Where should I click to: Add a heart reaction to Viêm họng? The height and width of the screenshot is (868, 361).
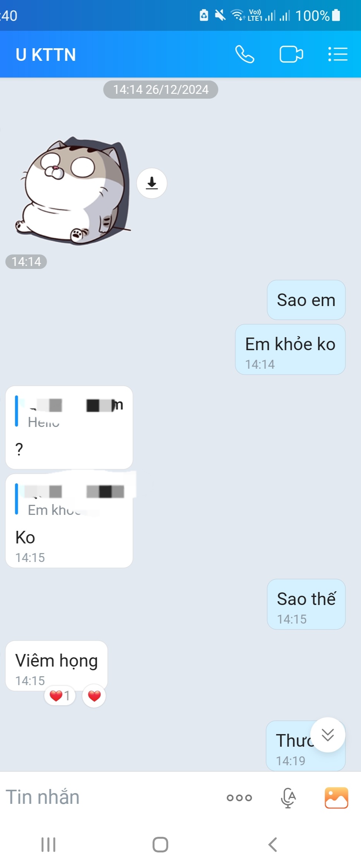pyautogui.click(x=94, y=696)
